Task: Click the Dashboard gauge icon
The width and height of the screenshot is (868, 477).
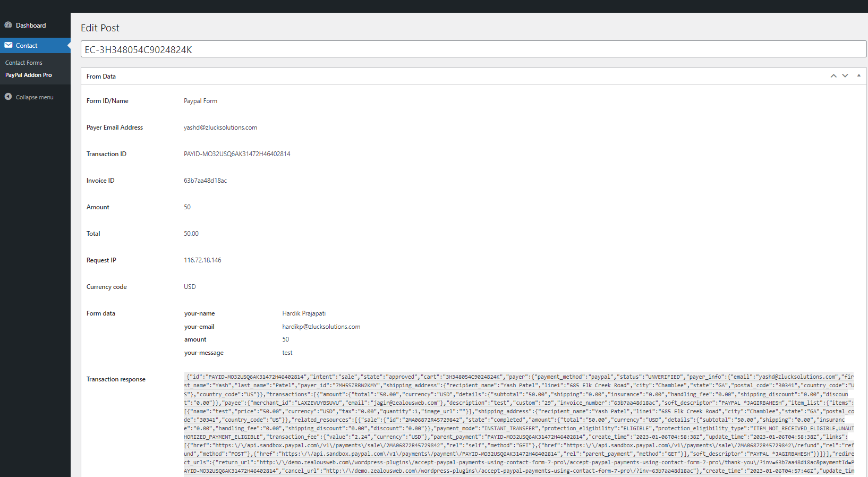Action: [8, 25]
